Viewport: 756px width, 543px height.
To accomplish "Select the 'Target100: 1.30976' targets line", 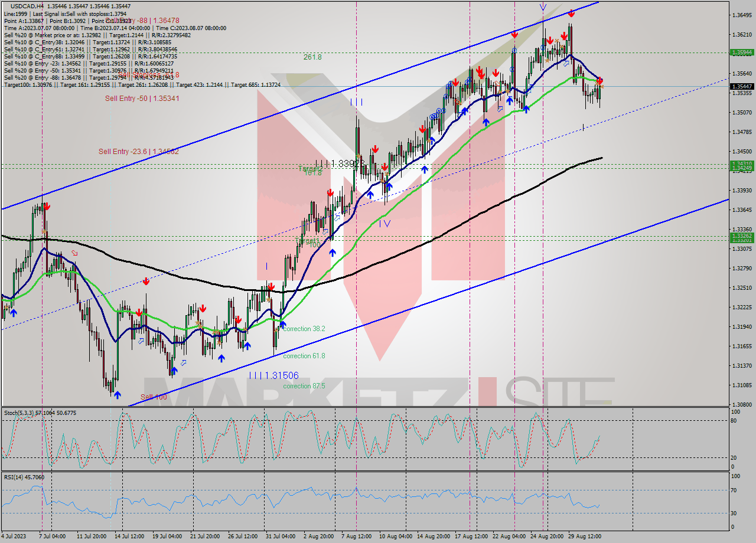I will point(142,84).
